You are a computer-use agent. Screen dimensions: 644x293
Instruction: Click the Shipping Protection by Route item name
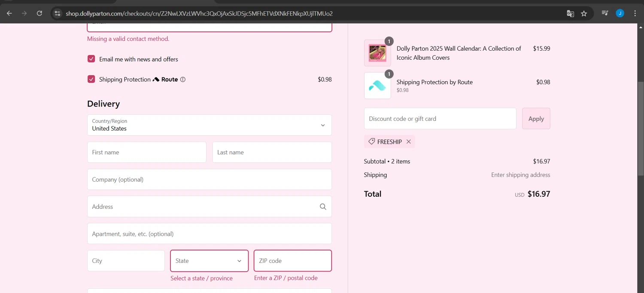tap(434, 82)
